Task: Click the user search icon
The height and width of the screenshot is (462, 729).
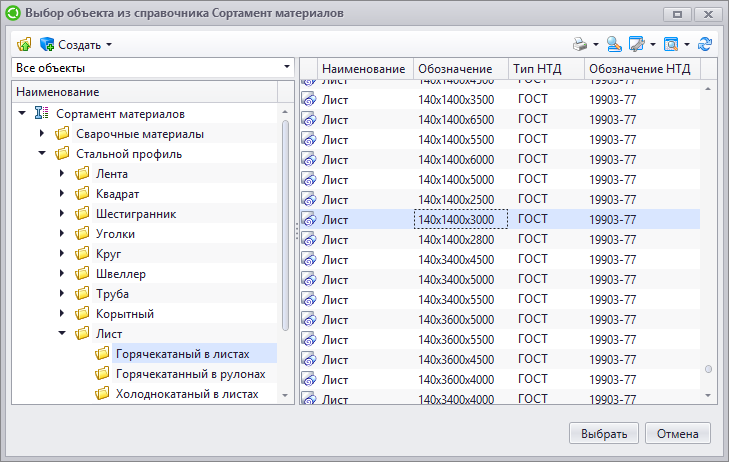Action: tap(614, 45)
